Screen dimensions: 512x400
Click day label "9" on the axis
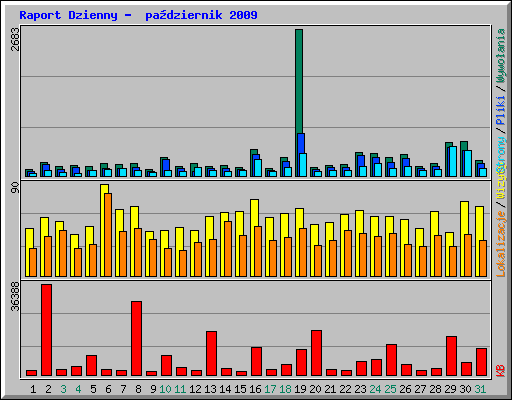coord(153,389)
